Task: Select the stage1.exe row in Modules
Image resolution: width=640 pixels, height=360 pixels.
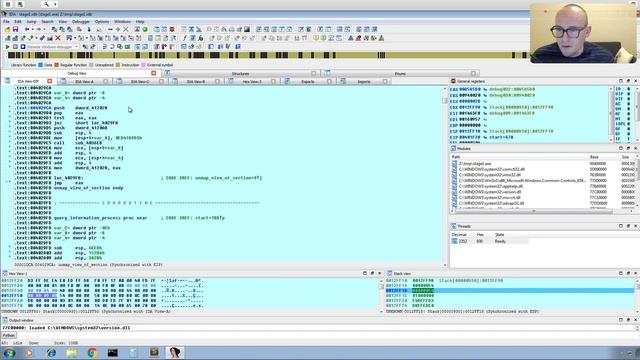Action: pyautogui.click(x=543, y=163)
